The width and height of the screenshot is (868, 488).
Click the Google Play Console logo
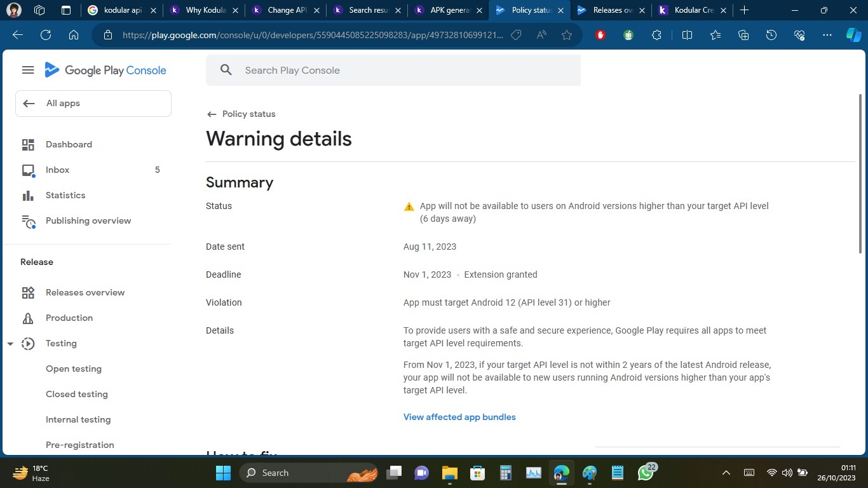click(105, 70)
